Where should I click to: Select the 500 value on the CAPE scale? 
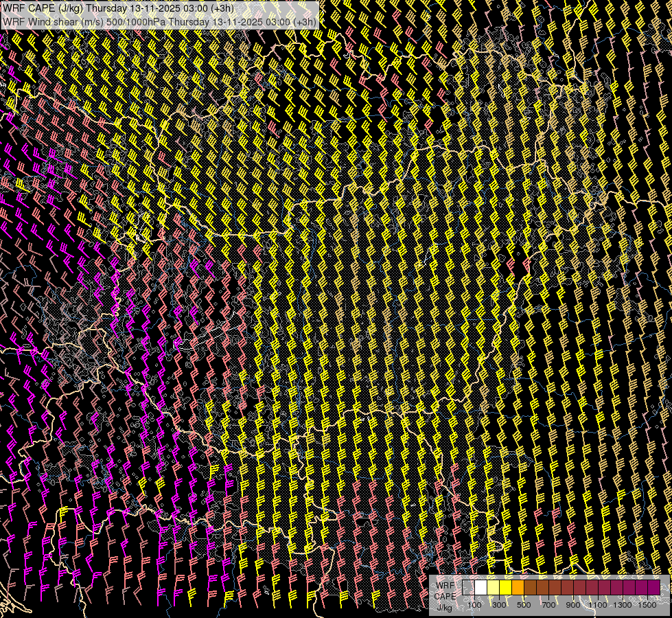tap(524, 606)
